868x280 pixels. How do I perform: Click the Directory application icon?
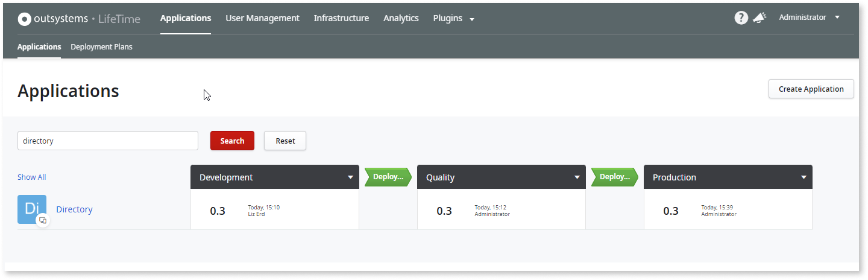click(x=32, y=209)
